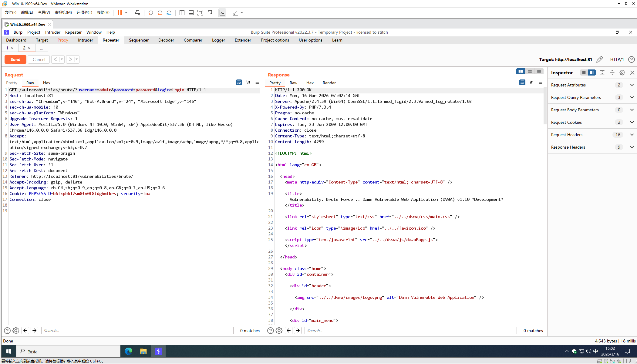Open the history back dropdown arrow

62,59
